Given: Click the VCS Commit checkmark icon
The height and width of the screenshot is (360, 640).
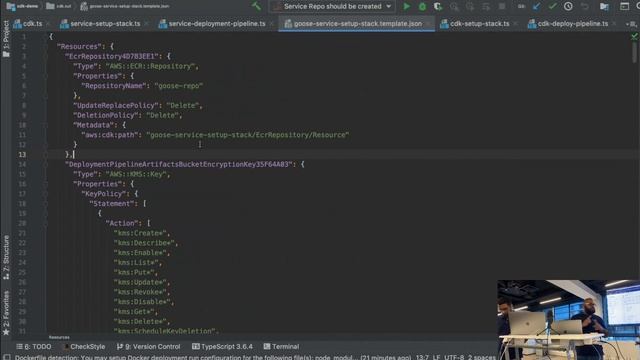Looking at the screenshot, I should [x=553, y=7].
